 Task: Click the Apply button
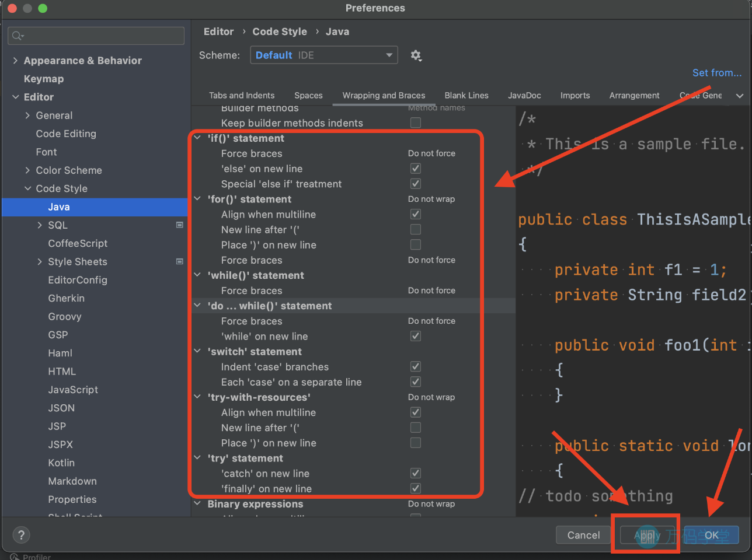(647, 535)
